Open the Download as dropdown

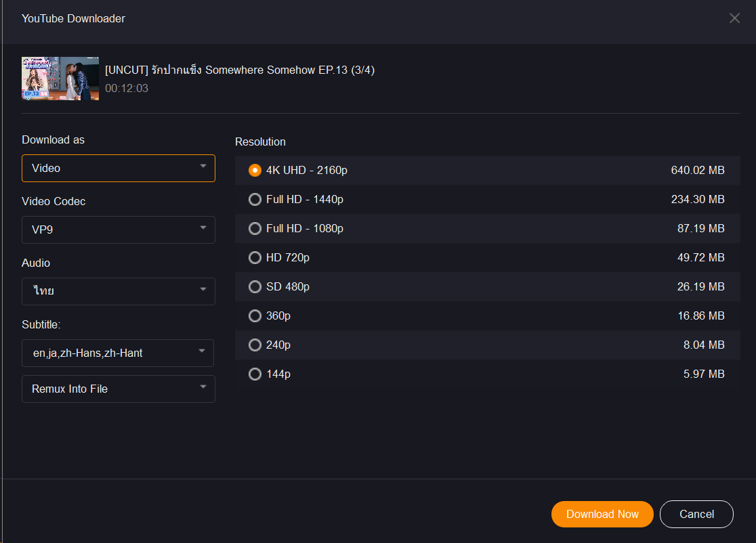119,169
